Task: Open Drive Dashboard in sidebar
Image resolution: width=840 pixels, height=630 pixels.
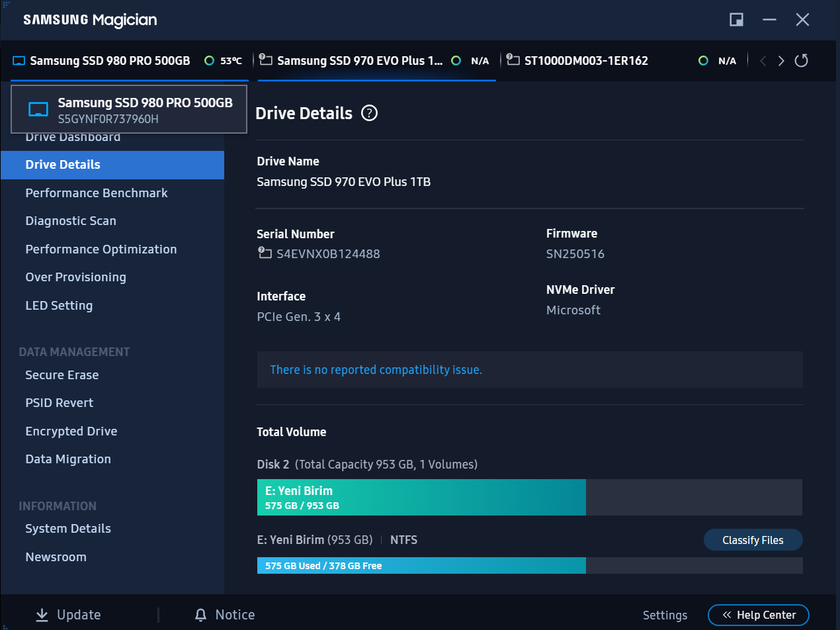Action: coord(73,137)
